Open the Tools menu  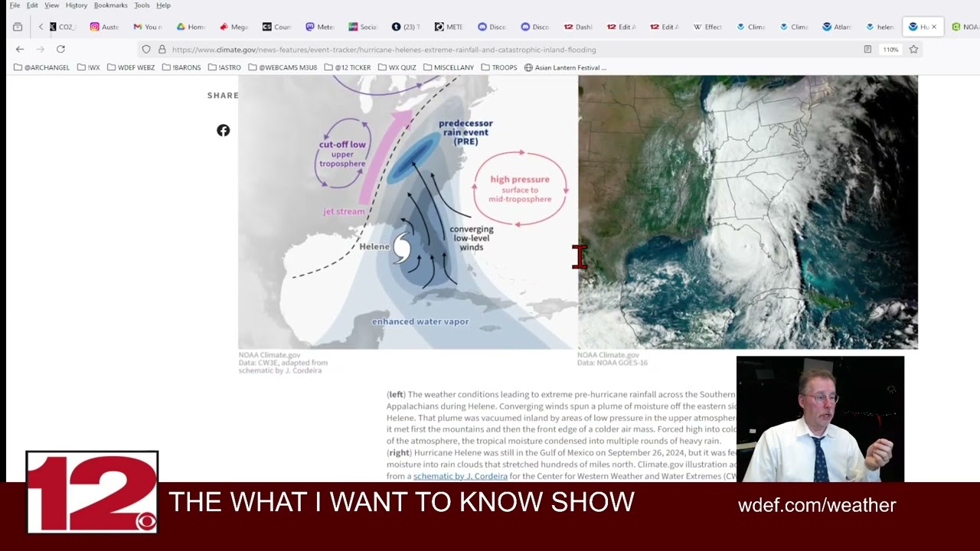click(x=142, y=5)
